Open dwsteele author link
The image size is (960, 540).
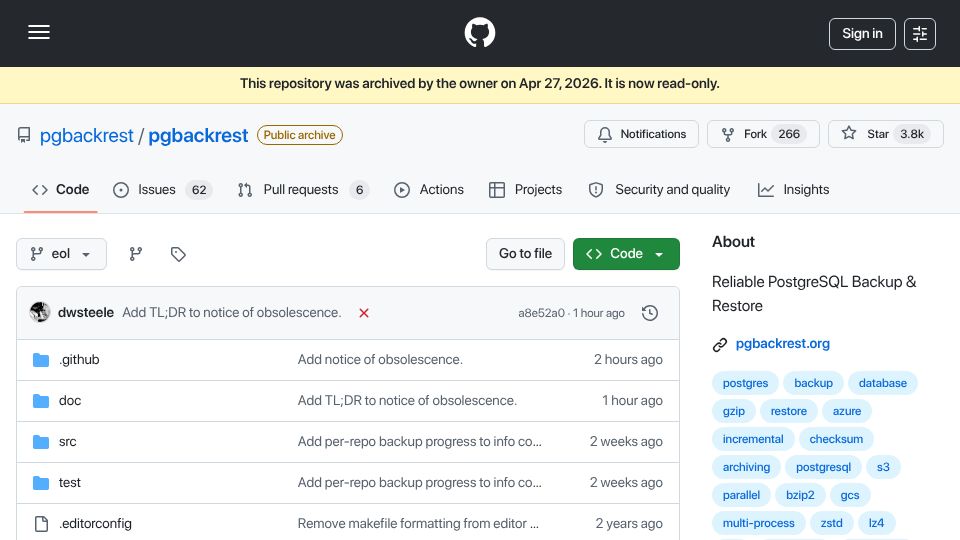click(86, 312)
